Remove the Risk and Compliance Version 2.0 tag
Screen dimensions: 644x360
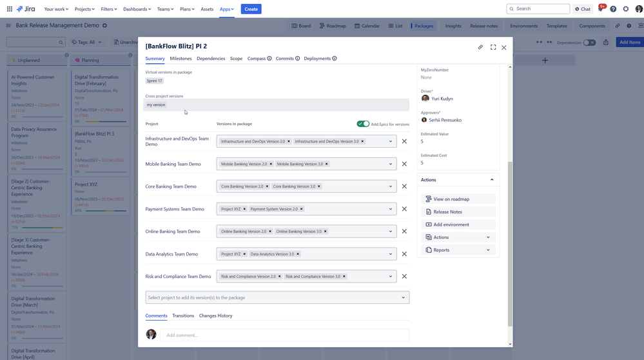click(280, 277)
